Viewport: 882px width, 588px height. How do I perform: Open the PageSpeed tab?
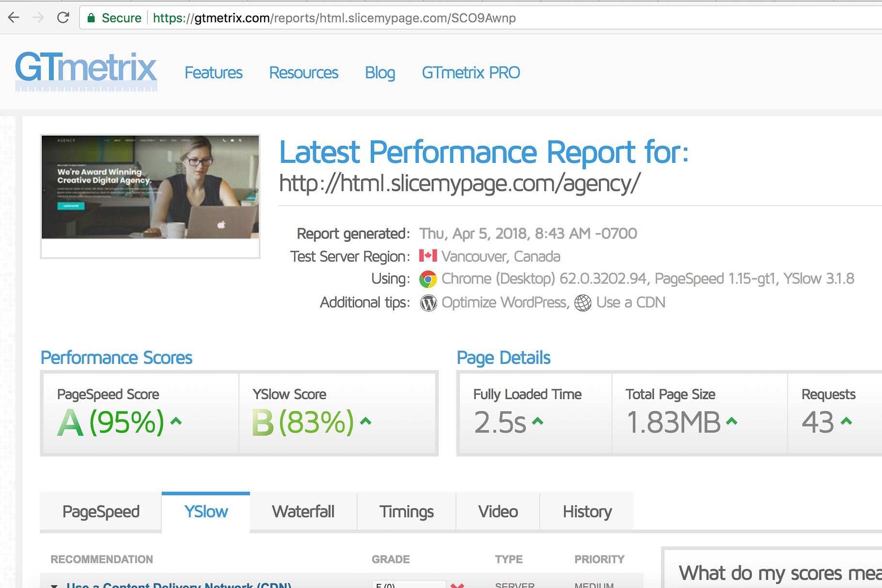(101, 511)
